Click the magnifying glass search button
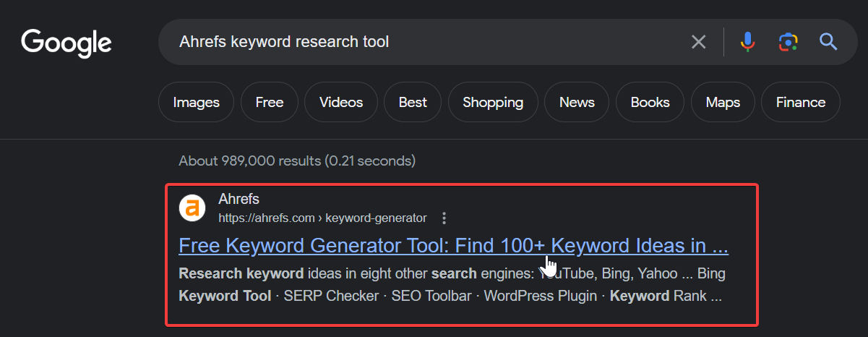 (828, 42)
